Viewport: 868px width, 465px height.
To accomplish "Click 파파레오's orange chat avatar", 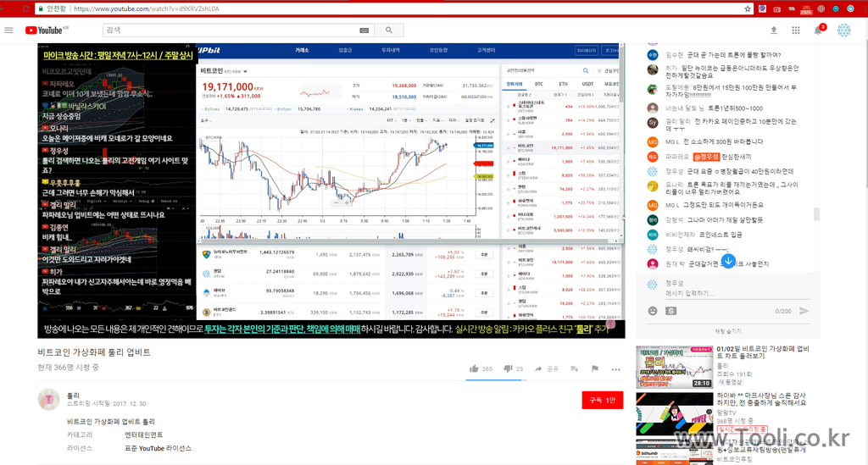I will pos(653,157).
